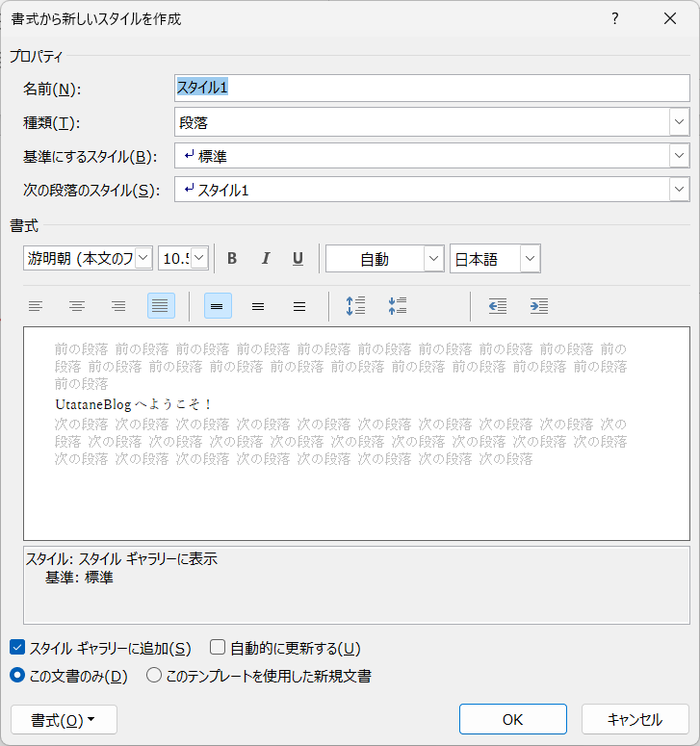
Task: Toggle Italic formatting button
Action: (266, 258)
